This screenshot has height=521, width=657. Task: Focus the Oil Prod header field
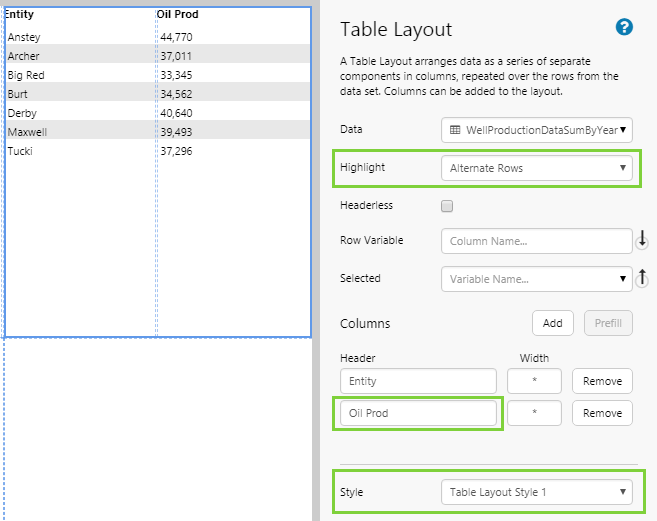[418, 413]
